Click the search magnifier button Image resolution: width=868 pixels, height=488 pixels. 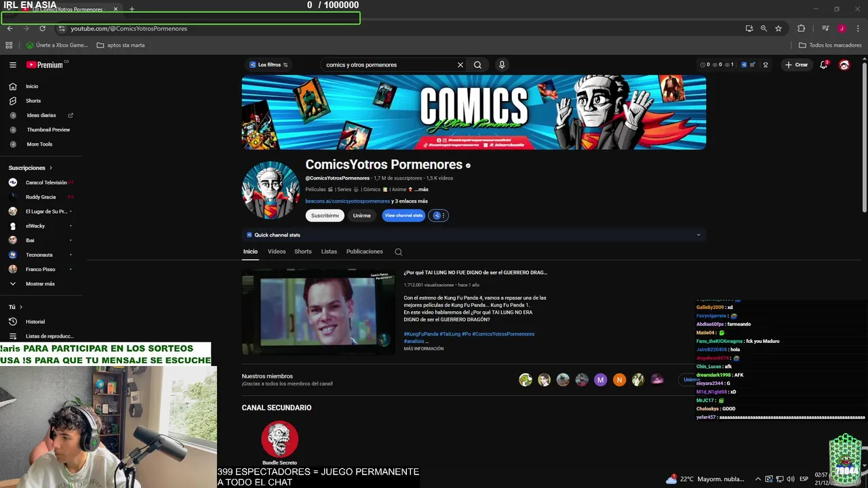477,65
